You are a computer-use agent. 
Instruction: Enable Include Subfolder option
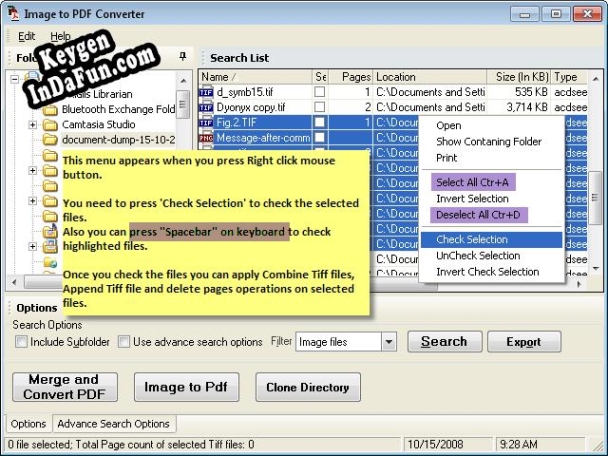click(21, 342)
